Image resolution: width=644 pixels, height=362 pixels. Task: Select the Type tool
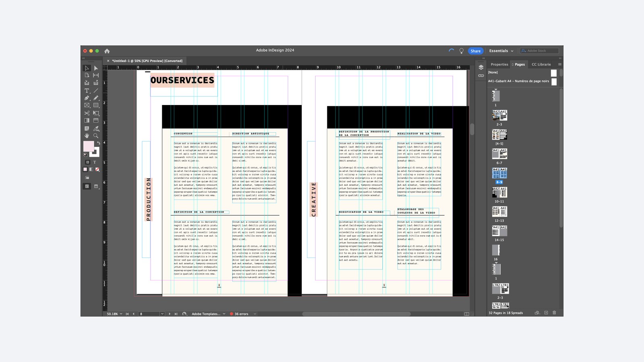pos(87,90)
